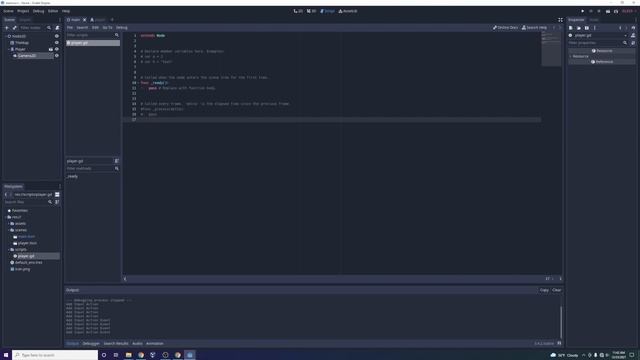Screen dimensions: 640x360
Task: Copy the Output log
Action: (x=544, y=290)
